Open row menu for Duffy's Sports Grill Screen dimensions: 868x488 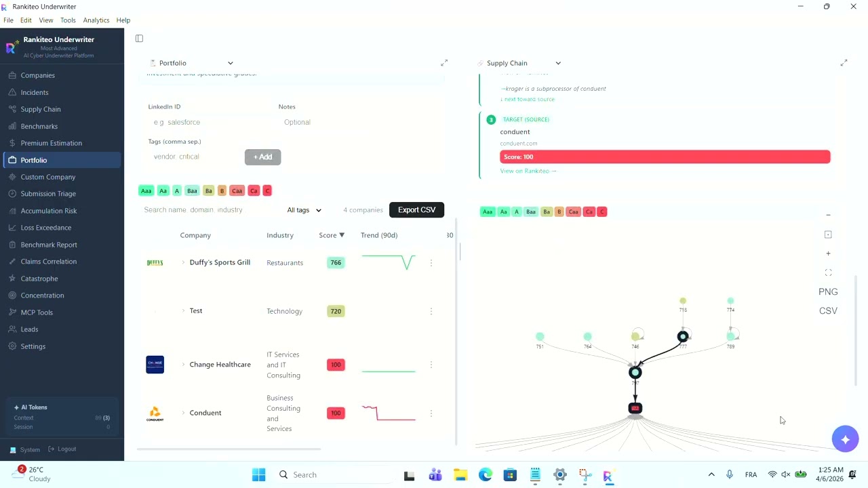point(431,263)
